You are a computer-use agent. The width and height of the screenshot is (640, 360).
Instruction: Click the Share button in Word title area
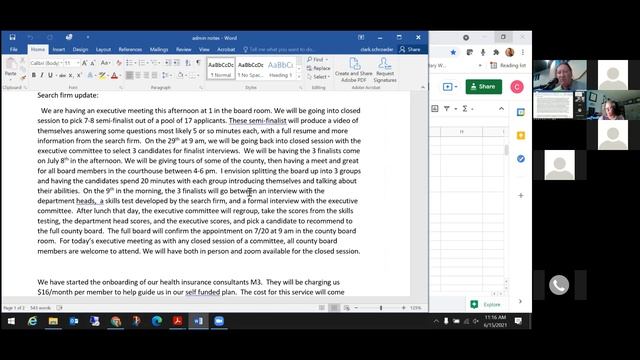[x=410, y=49]
